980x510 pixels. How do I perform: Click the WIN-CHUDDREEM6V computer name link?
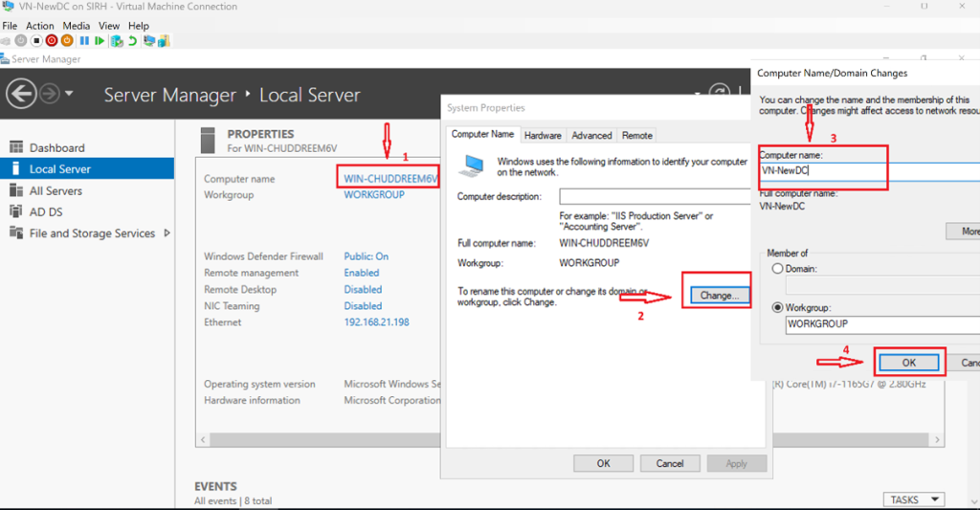point(390,179)
